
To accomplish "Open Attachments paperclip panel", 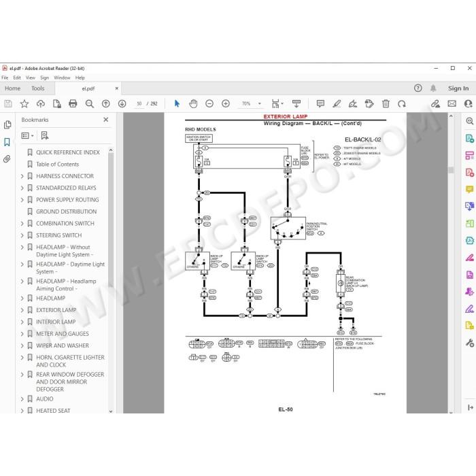I will [x=7, y=158].
